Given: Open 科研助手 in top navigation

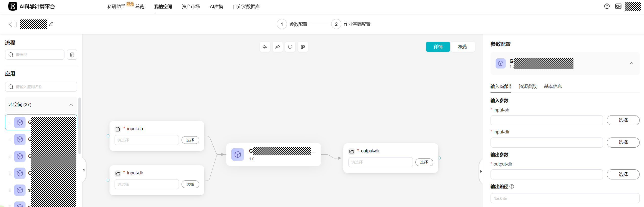Looking at the screenshot, I should tap(116, 7).
